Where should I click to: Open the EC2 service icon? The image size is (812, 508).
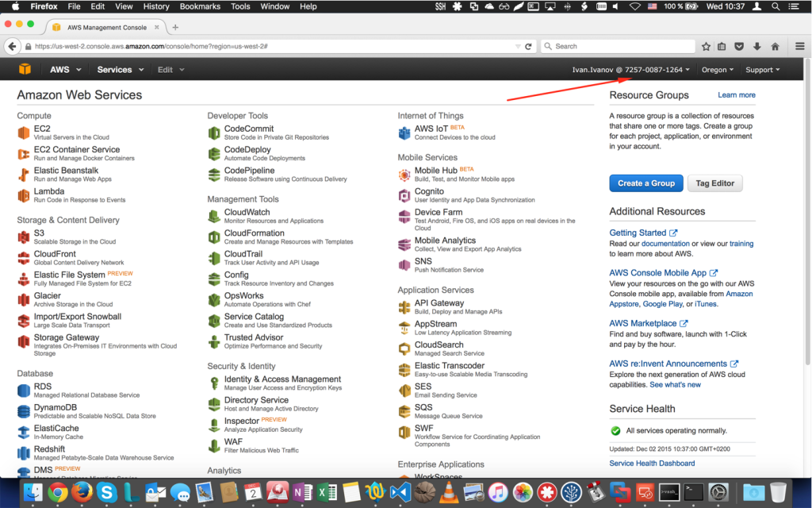(x=24, y=133)
